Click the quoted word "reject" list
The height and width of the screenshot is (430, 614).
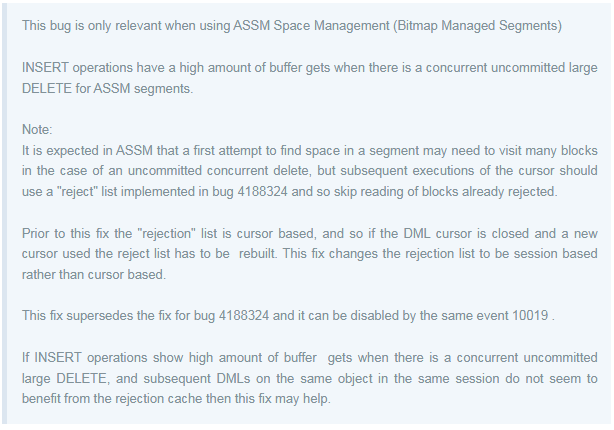pyautogui.click(x=77, y=192)
